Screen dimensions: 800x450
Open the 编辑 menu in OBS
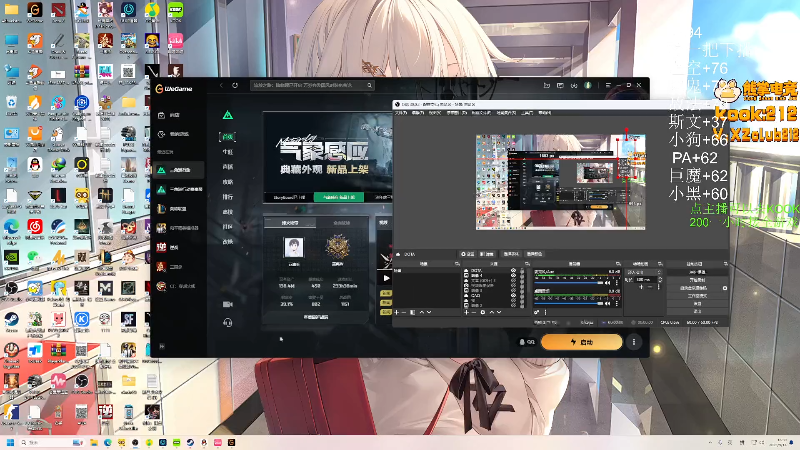pos(418,113)
